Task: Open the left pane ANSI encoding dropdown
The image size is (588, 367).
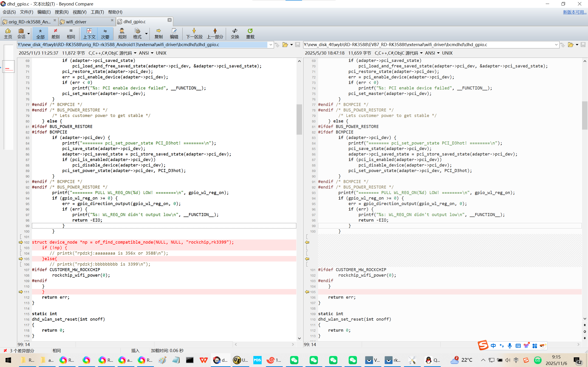Action: (152, 53)
